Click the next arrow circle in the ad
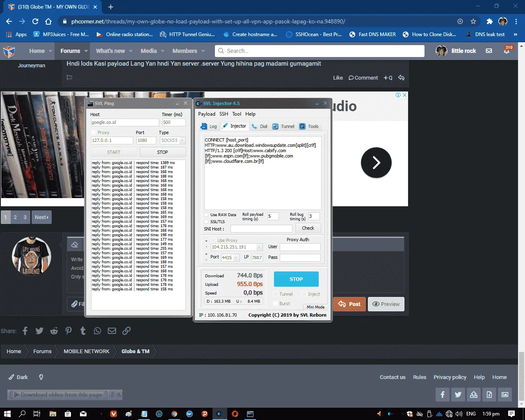This screenshot has height=420, width=525. click(376, 163)
